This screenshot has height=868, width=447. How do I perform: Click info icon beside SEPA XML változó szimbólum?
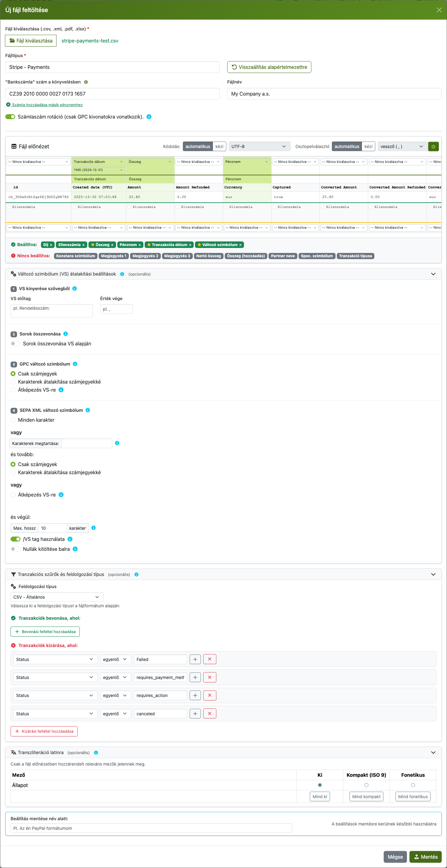(x=88, y=410)
